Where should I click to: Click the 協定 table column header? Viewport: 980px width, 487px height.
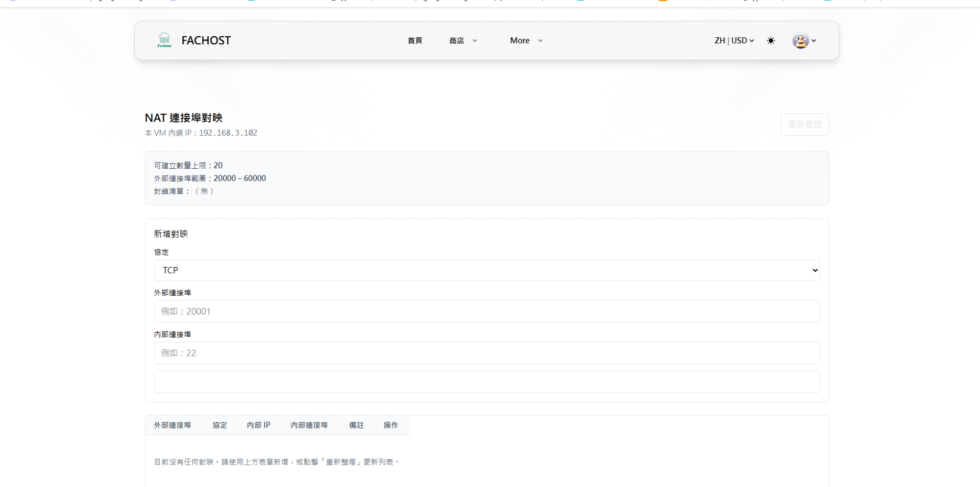point(219,425)
